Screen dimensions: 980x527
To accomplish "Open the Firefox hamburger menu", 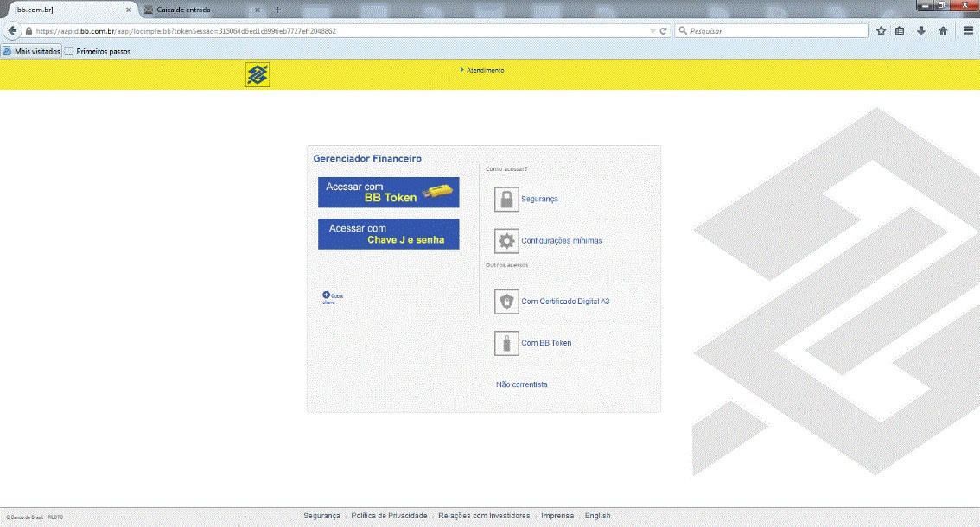I will tap(968, 30).
